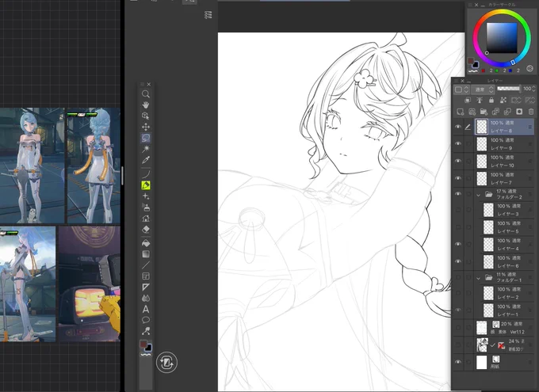
Task: Select the highlighted Pencil tool
Action: click(x=146, y=185)
